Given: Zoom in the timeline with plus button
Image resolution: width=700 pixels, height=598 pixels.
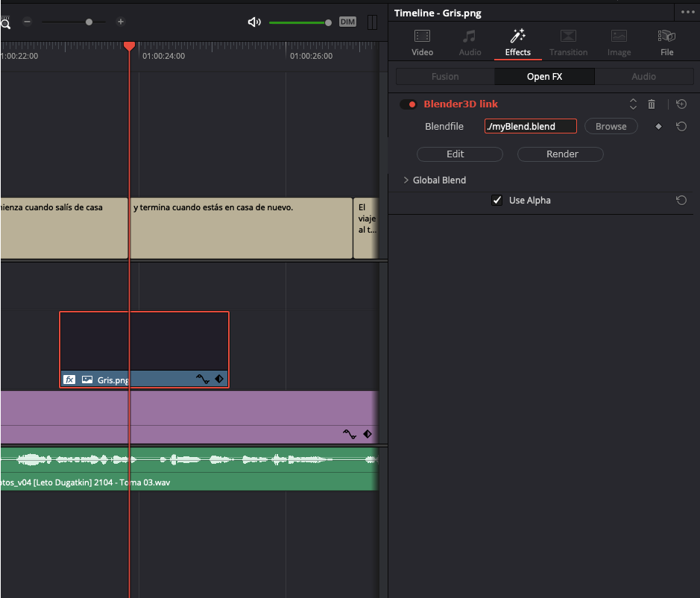Looking at the screenshot, I should click(120, 22).
